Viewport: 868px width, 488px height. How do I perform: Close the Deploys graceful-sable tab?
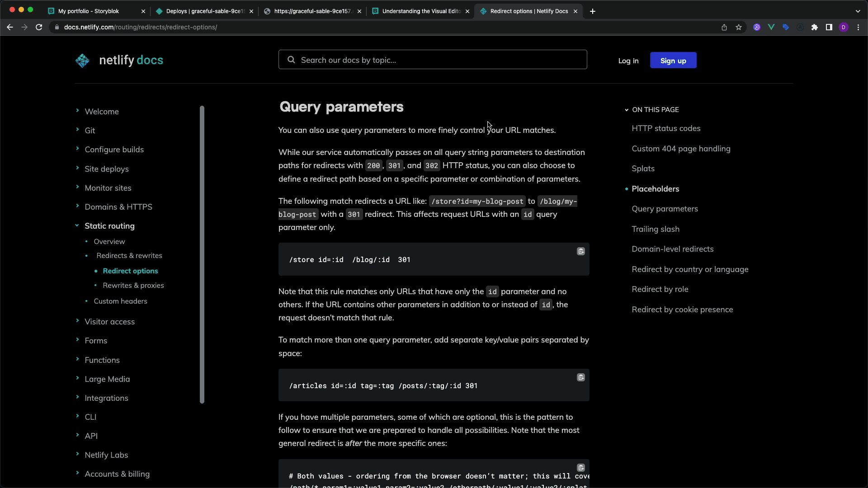pyautogui.click(x=251, y=11)
